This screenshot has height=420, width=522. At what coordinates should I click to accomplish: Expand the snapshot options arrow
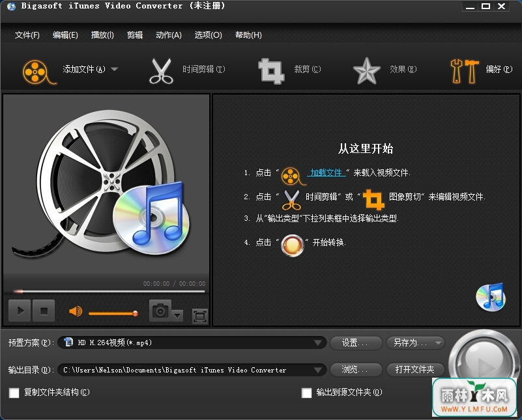coord(177,315)
